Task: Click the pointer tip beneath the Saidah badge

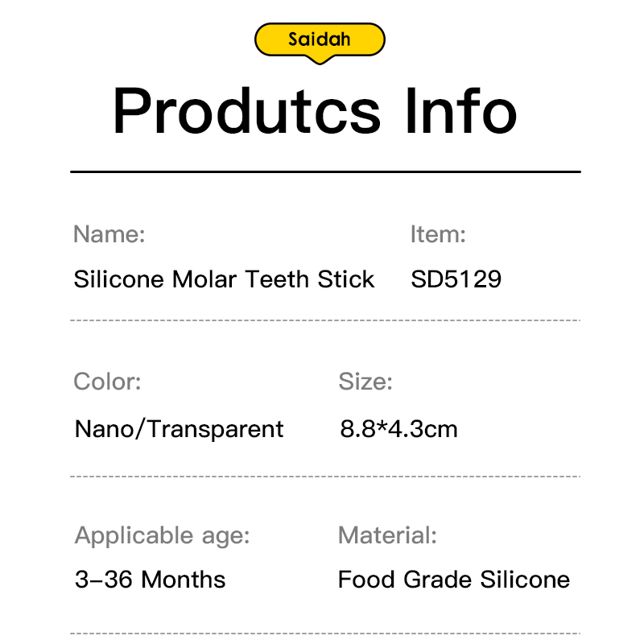Action: point(320,61)
